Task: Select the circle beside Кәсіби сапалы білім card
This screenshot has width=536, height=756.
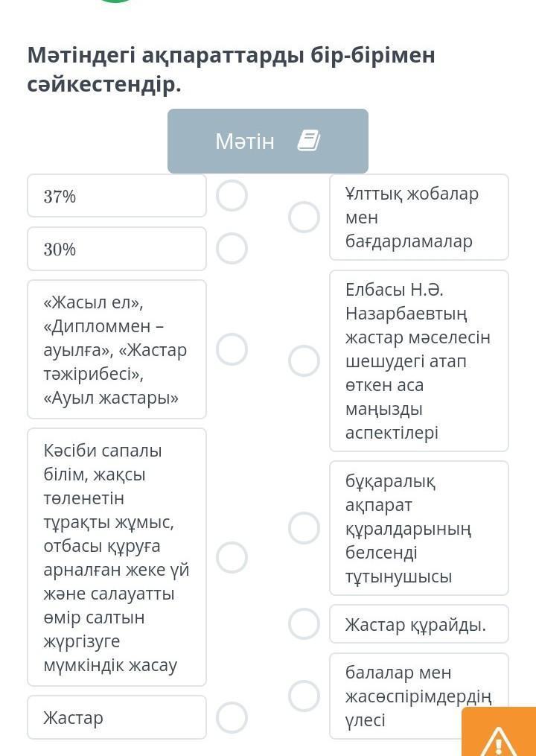Action: (232, 557)
